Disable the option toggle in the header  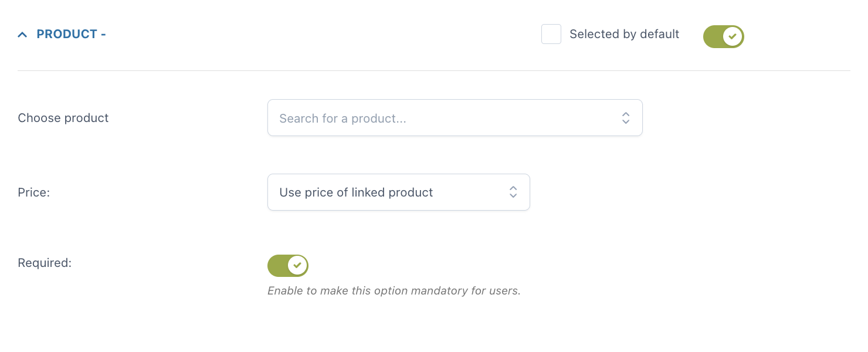click(723, 36)
